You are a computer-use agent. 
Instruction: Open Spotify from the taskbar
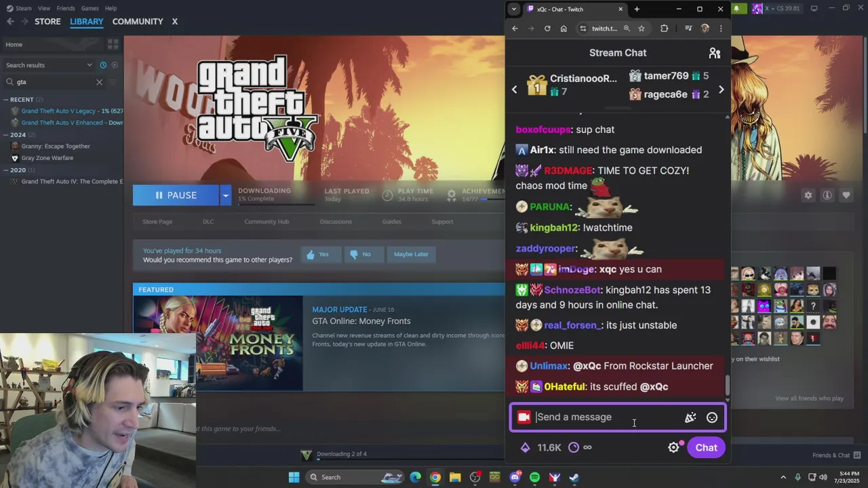tap(534, 477)
